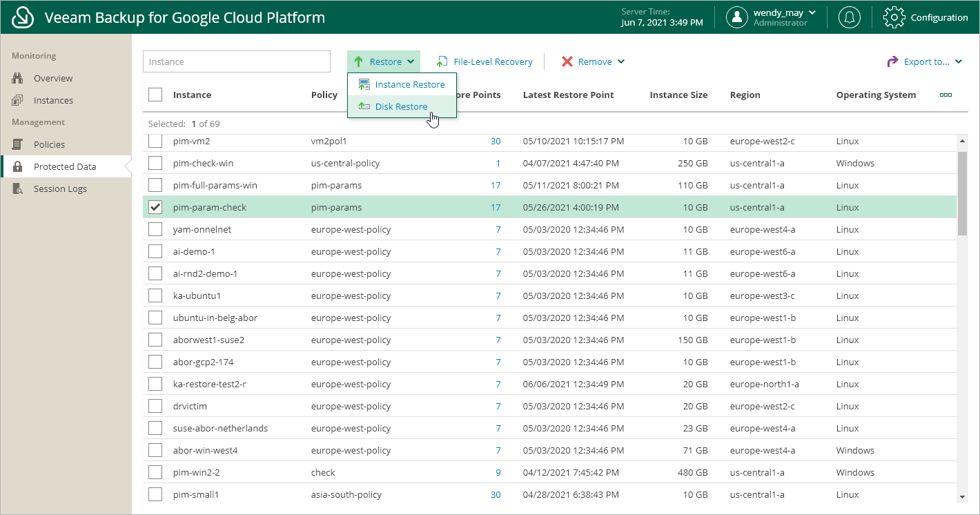Sort by the Policy column header
The image size is (980, 515).
[x=324, y=95]
